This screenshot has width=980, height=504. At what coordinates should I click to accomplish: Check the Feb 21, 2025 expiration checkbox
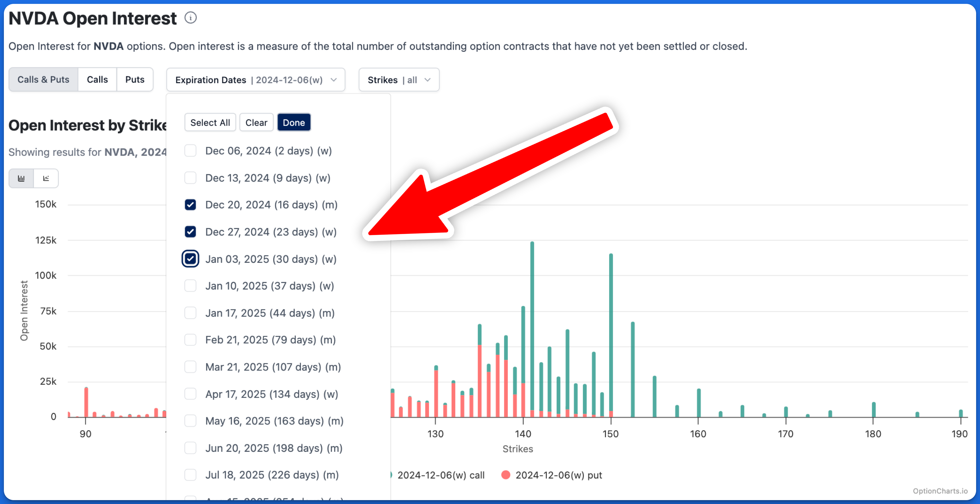(x=190, y=340)
